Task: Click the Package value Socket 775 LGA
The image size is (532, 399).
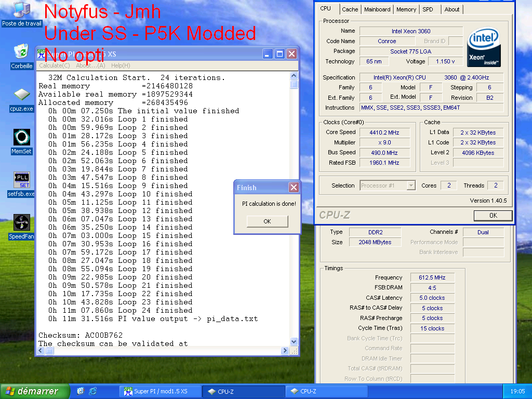Action: point(411,51)
